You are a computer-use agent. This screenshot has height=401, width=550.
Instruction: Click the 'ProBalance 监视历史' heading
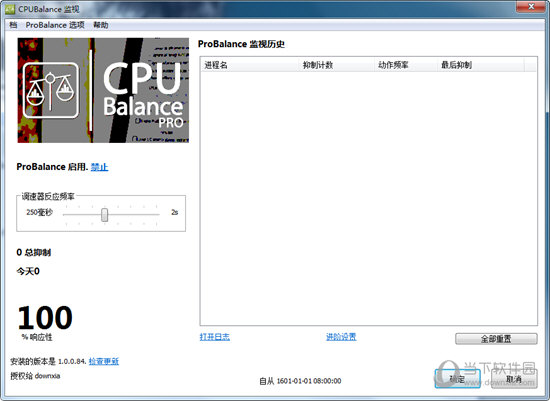click(241, 44)
